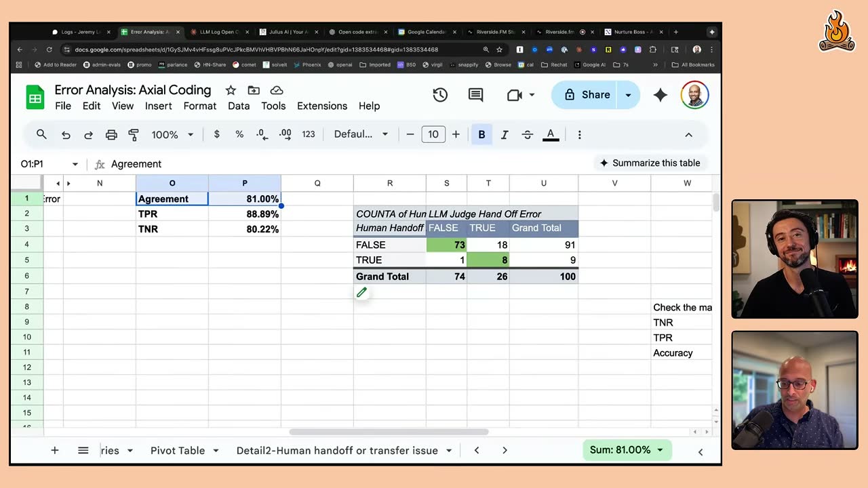
Task: Print the spreadsheet
Action: coord(111,135)
